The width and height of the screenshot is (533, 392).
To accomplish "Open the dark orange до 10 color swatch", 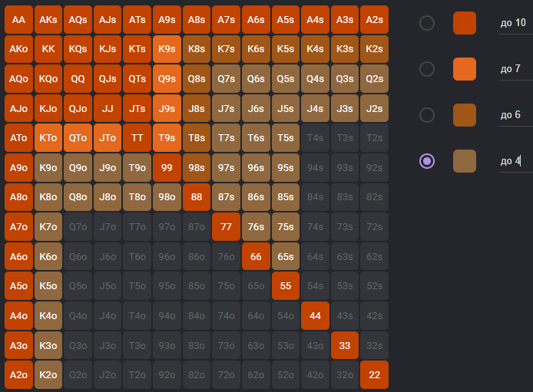I will [465, 23].
